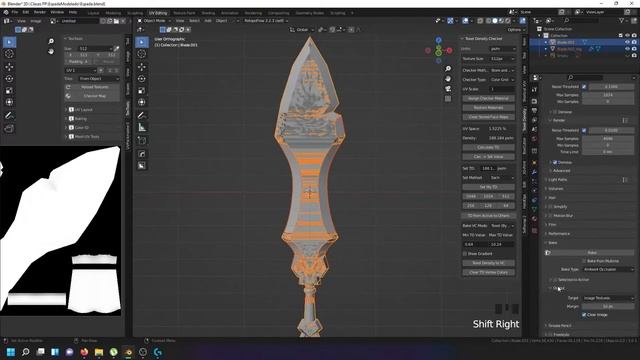The height and width of the screenshot is (360, 640).
Task: Select the Cursor tool in UV editor toolbar
Action: (x=9, y=53)
